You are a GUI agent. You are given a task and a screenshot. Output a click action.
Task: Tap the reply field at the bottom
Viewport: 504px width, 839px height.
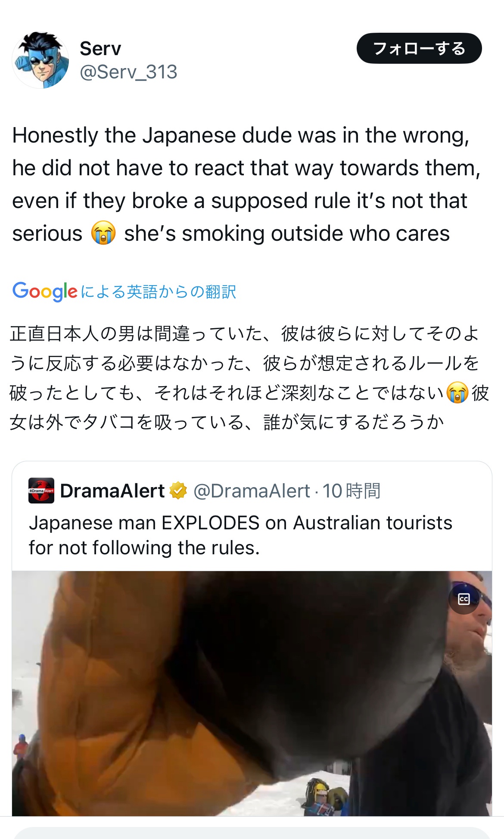[x=252, y=833]
